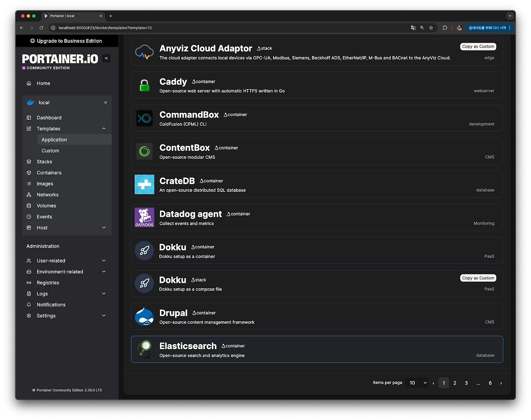Click the Docker whale icon beside local
The height and width of the screenshot is (420, 531).
point(31,102)
